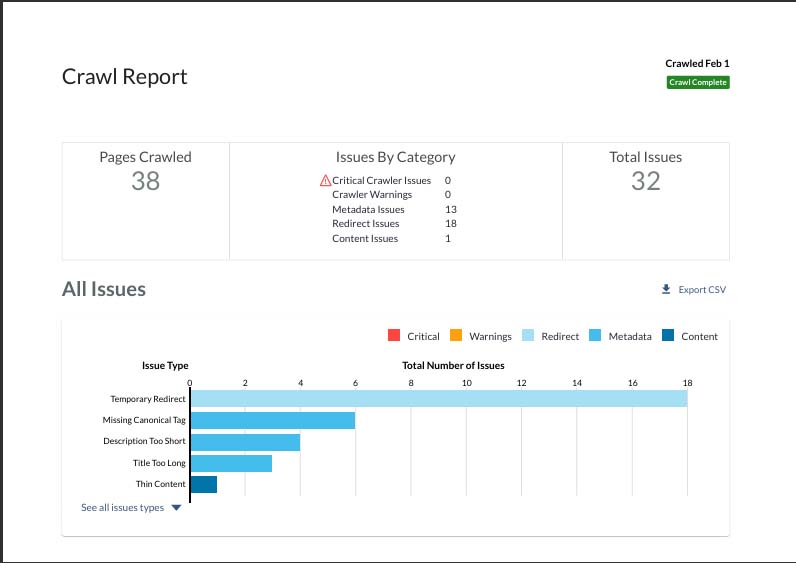
Task: Click the Description Too Short label
Action: (x=144, y=441)
